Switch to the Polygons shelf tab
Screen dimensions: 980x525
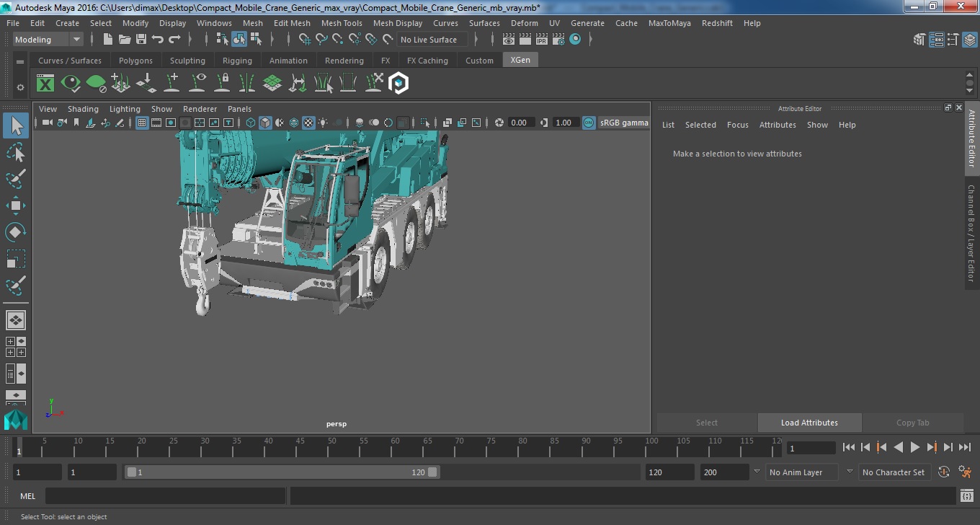(135, 61)
